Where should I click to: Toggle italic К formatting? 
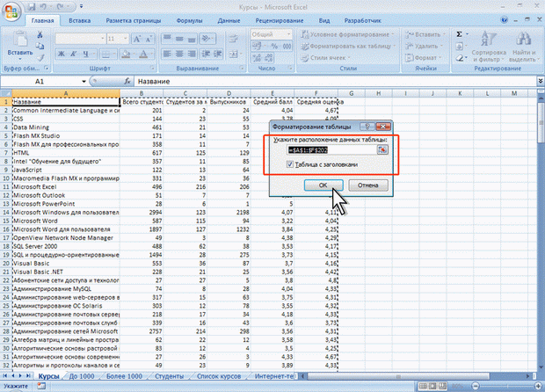point(73,54)
